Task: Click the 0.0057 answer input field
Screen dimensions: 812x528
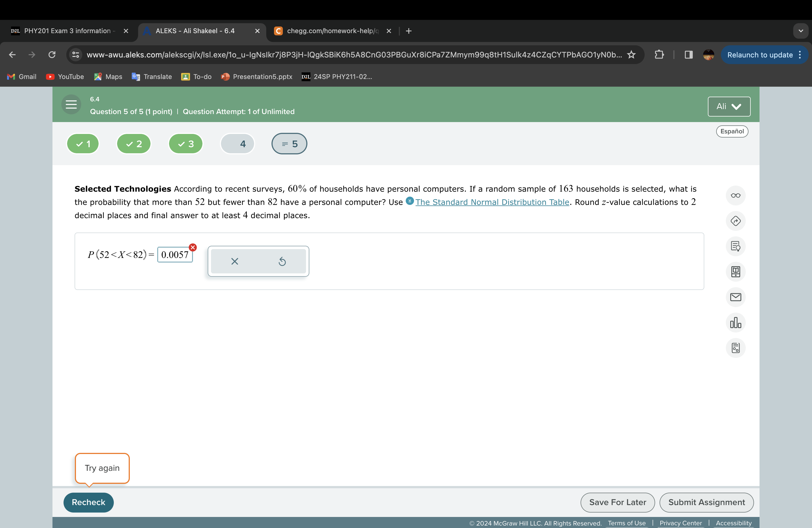Action: coord(175,255)
